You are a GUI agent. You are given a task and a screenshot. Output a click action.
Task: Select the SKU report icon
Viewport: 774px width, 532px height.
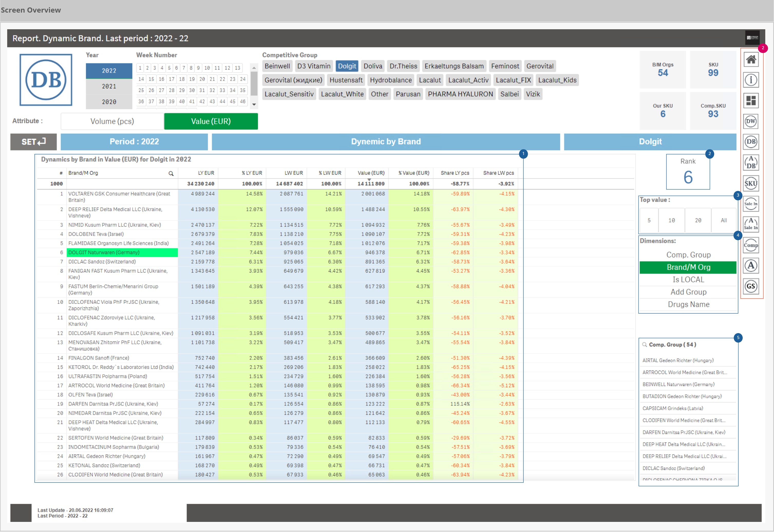coord(751,183)
